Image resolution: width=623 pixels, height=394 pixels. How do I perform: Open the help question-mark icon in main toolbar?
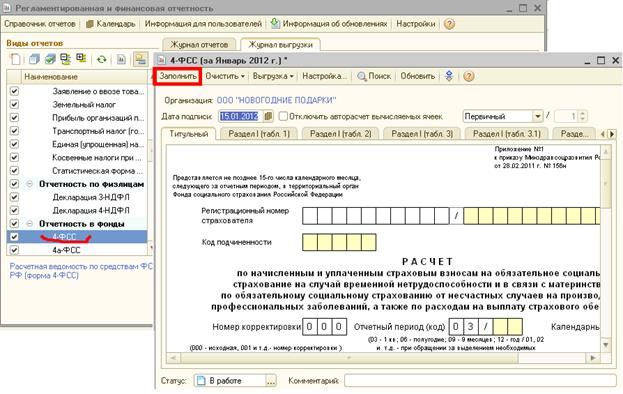449,24
